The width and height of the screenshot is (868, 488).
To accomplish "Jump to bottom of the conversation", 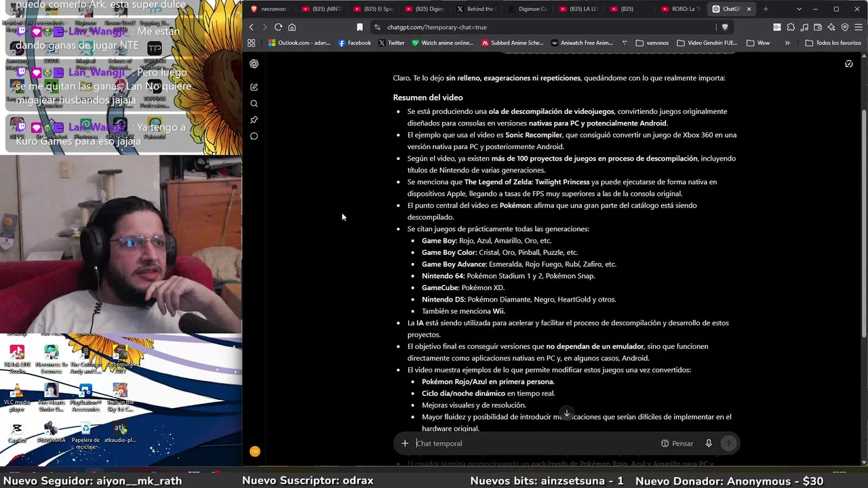I will 566,413.
